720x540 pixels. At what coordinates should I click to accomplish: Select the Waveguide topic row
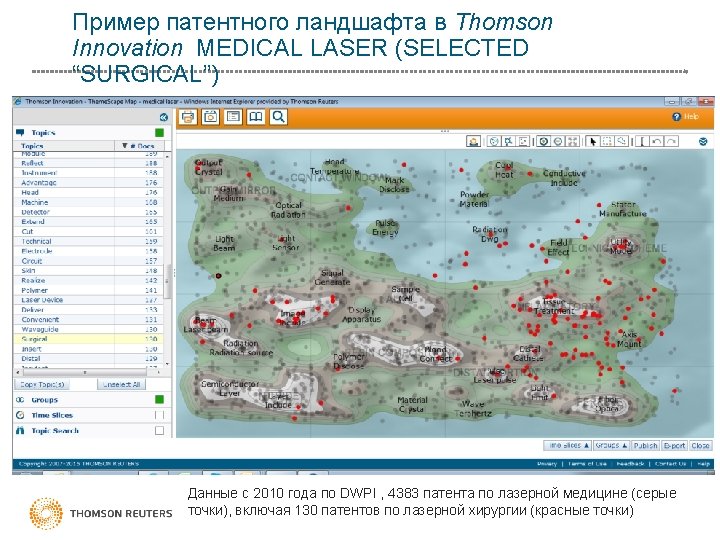pyautogui.click(x=89, y=329)
